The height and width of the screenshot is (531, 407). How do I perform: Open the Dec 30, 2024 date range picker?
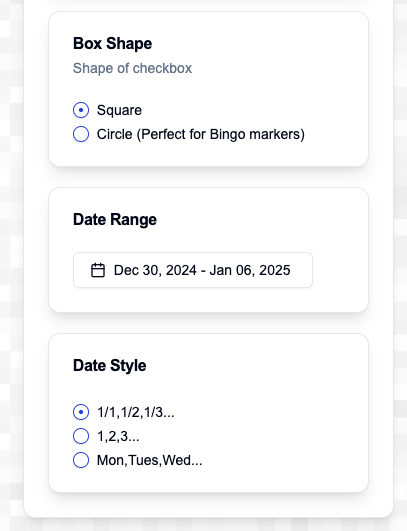click(x=193, y=270)
